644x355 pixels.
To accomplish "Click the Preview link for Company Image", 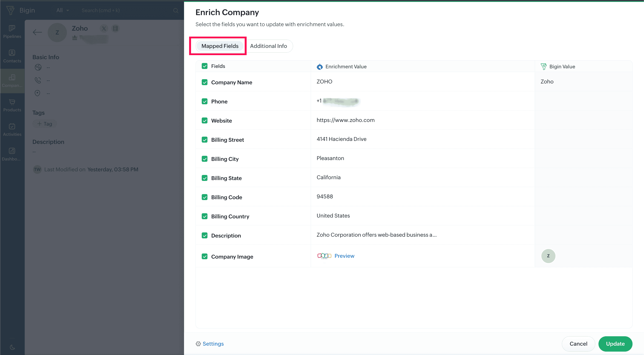I will [344, 256].
